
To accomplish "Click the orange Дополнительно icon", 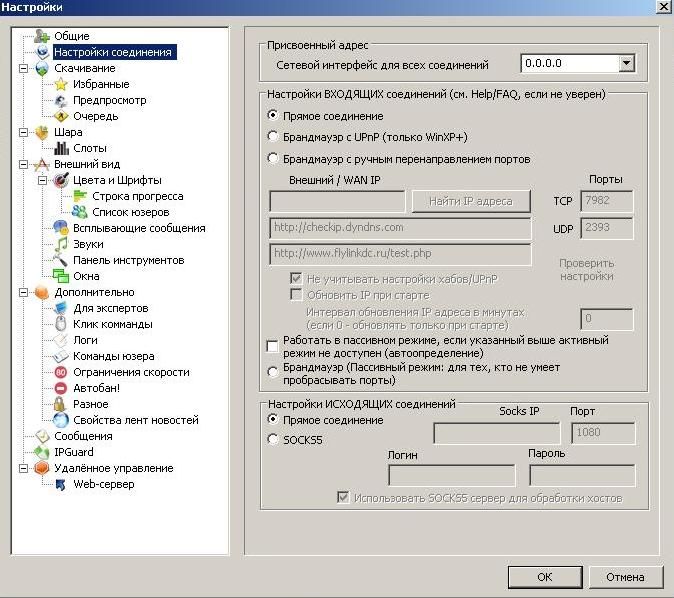I will [x=42, y=292].
